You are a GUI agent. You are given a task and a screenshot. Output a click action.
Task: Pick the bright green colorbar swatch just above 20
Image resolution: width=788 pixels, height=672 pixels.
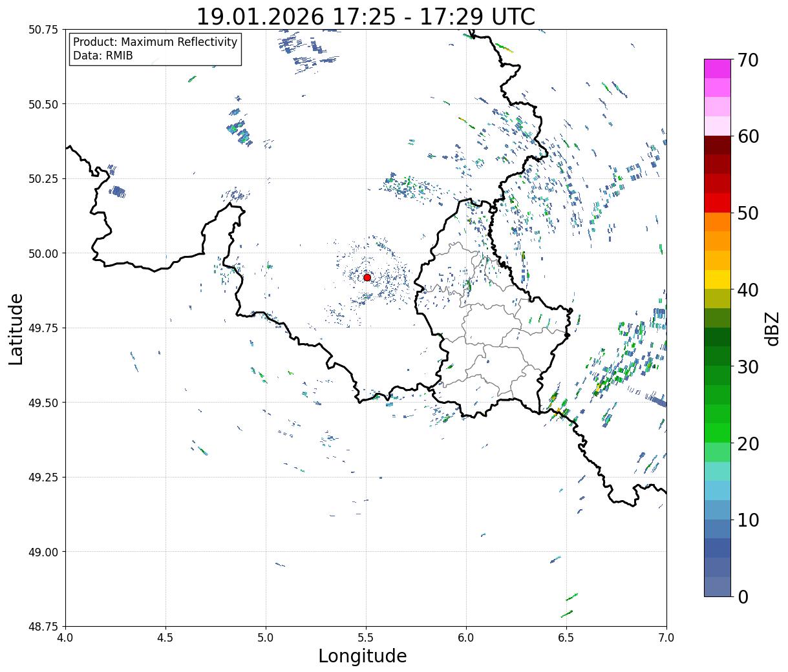[x=718, y=433]
